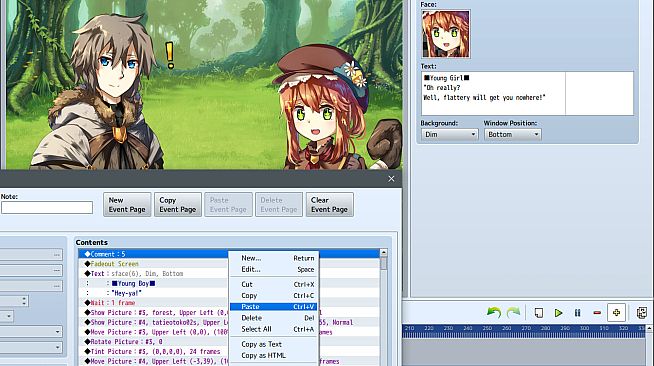Select the Young Girl face thumbnail
Viewport: 654px width, 366px height.
(445, 34)
